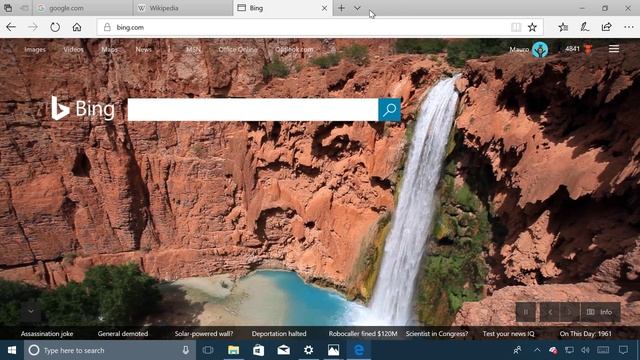Open Bing hamburger menu
This screenshot has width=640, height=360.
(x=614, y=49)
